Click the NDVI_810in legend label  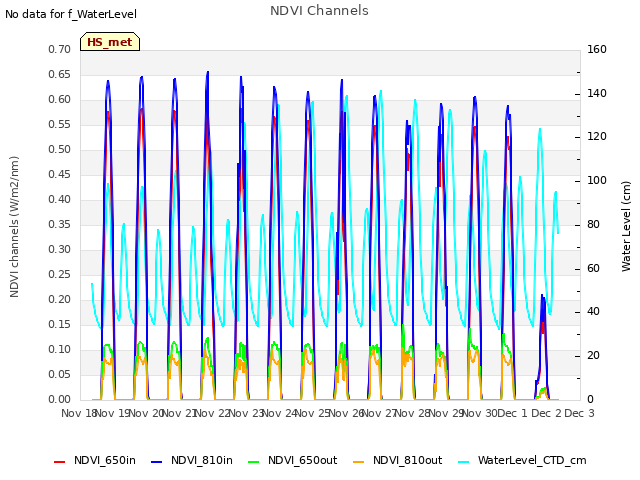(202, 460)
